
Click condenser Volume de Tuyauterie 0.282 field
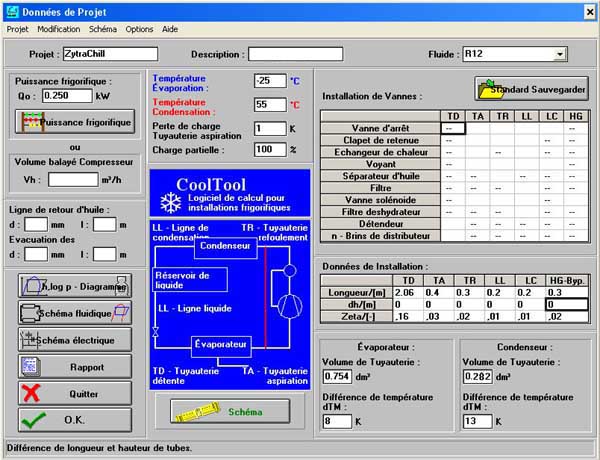[478, 377]
